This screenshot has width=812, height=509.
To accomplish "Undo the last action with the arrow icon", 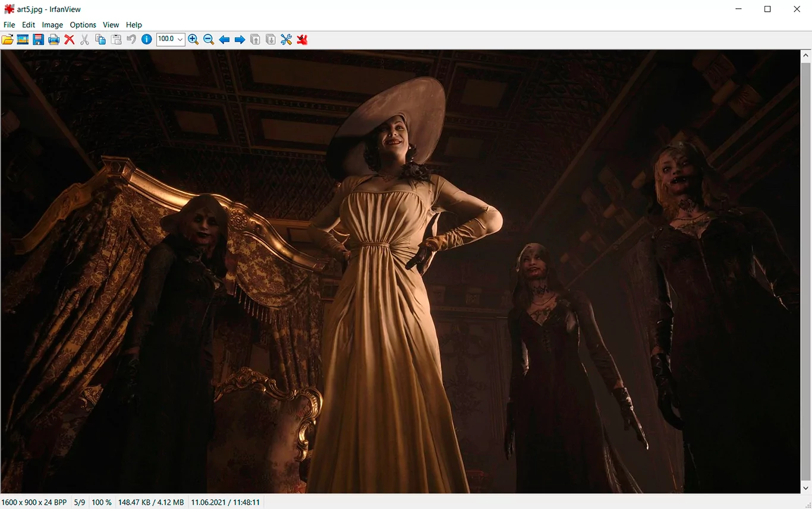I will [x=131, y=40].
